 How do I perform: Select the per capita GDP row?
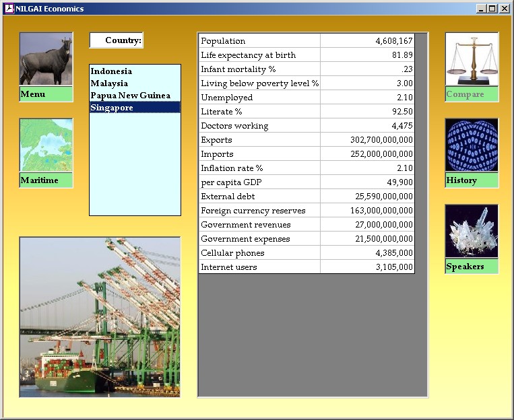point(259,182)
